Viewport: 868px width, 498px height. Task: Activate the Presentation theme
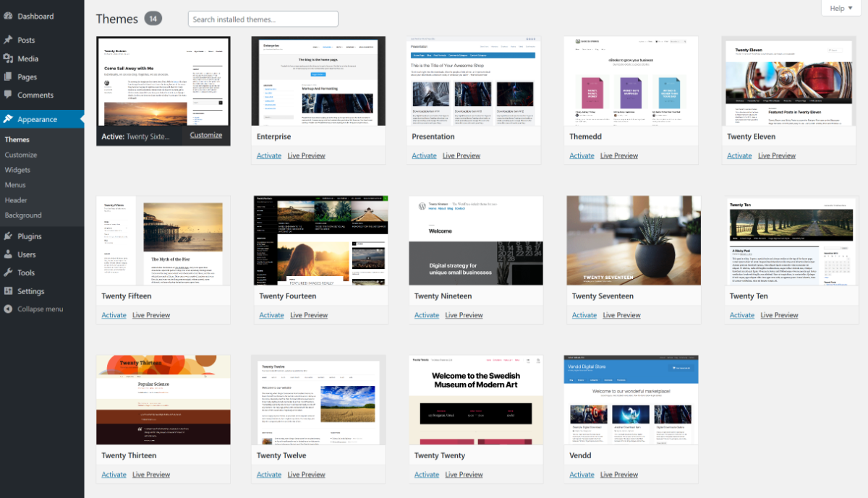(424, 155)
